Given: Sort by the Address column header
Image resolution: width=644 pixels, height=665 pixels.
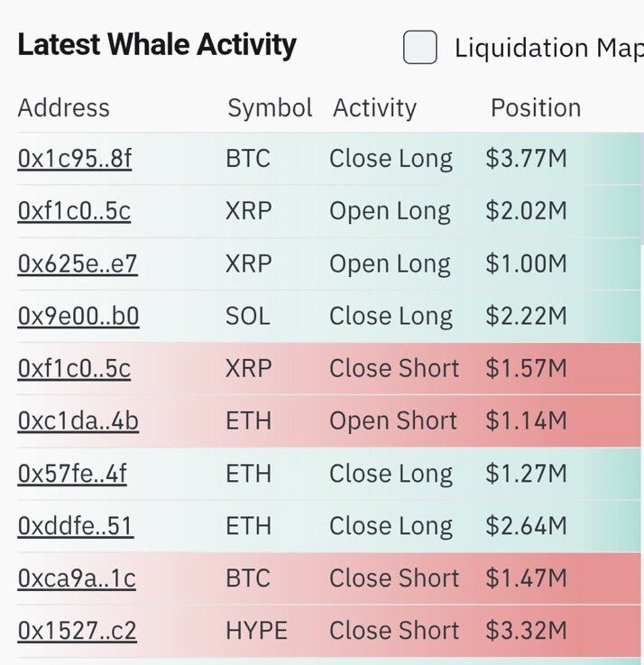Looking at the screenshot, I should pos(64,107).
